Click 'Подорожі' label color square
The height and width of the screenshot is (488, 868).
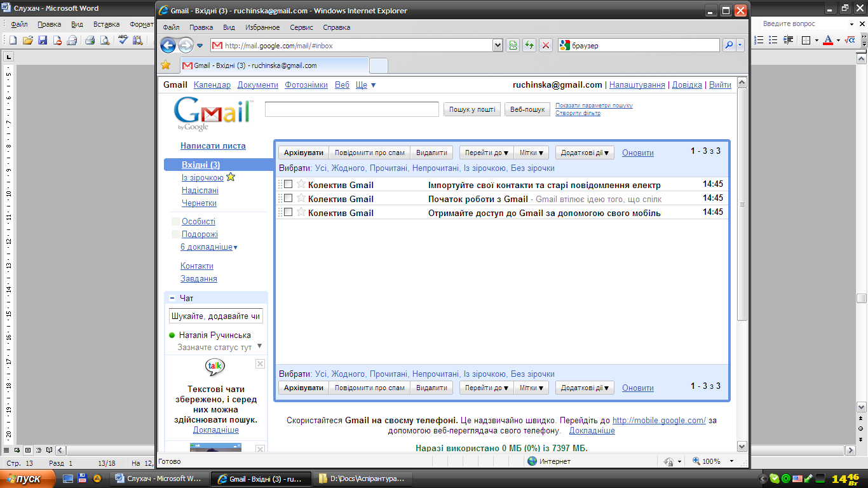point(175,234)
